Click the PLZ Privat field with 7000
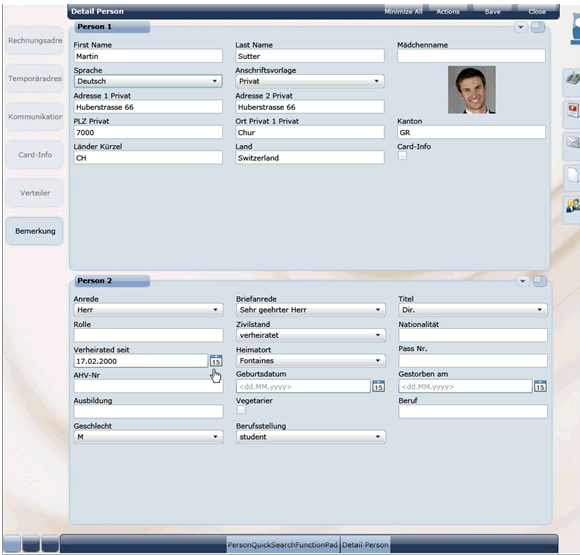Screen dimensions: 580x555 [148, 132]
